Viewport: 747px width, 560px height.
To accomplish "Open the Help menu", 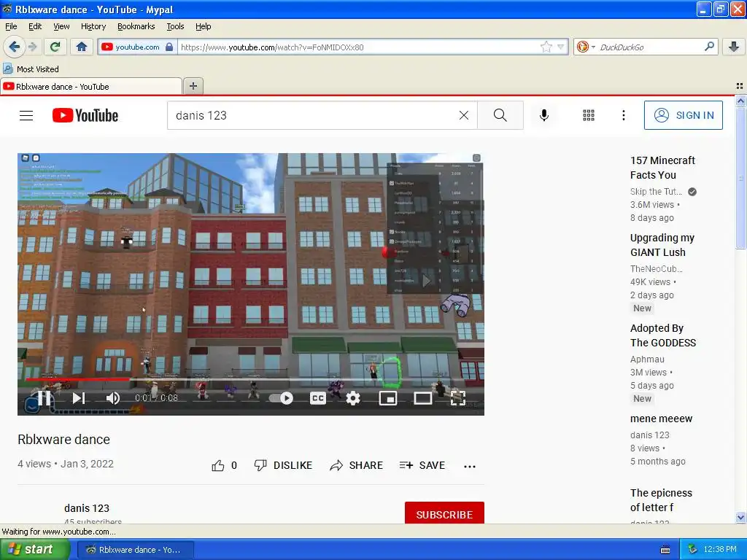I will click(x=203, y=26).
